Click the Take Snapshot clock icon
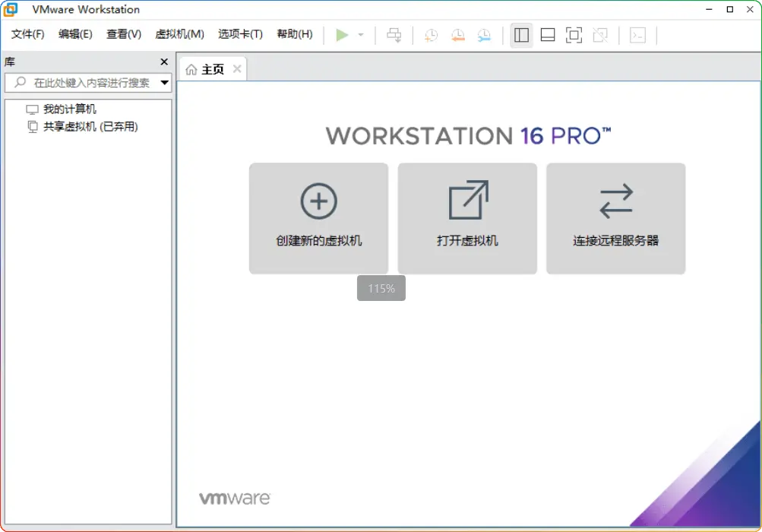 pos(431,35)
